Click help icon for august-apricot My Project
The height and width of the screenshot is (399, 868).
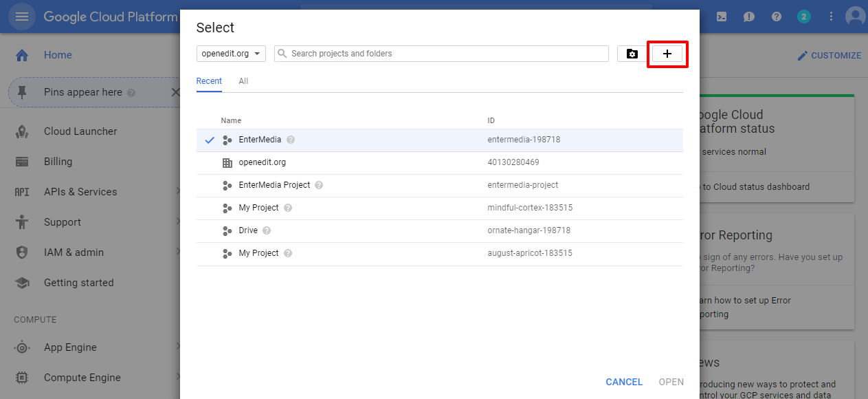coord(288,253)
